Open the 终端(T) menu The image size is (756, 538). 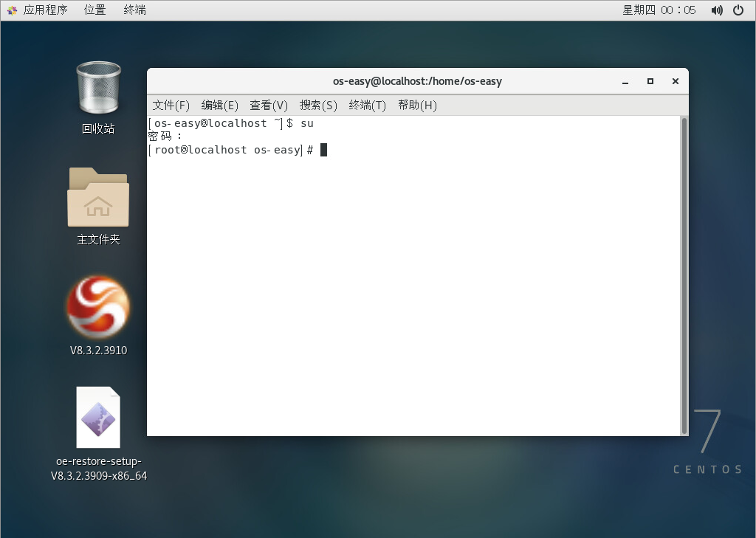[x=367, y=105]
